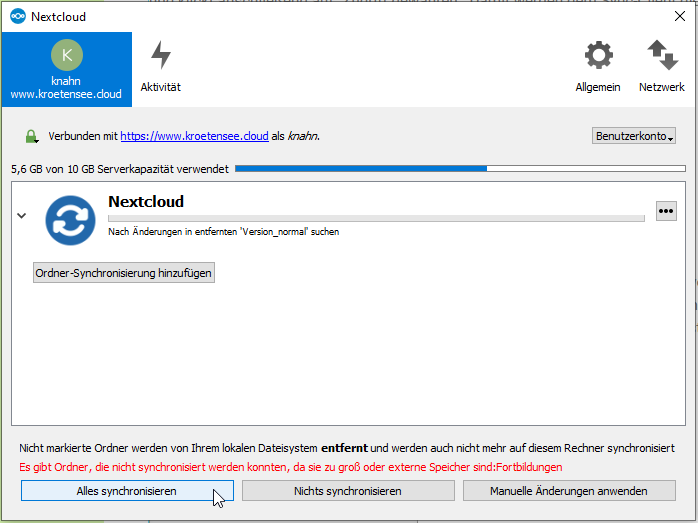Click the Nextcloud logo in title bar

point(18,16)
